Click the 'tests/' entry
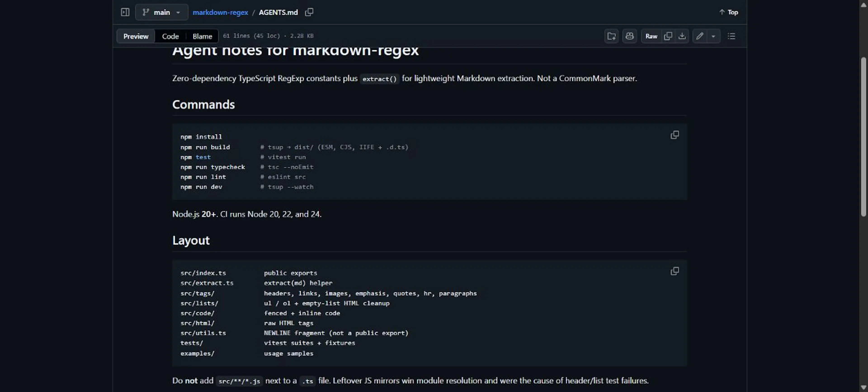 tap(192, 343)
